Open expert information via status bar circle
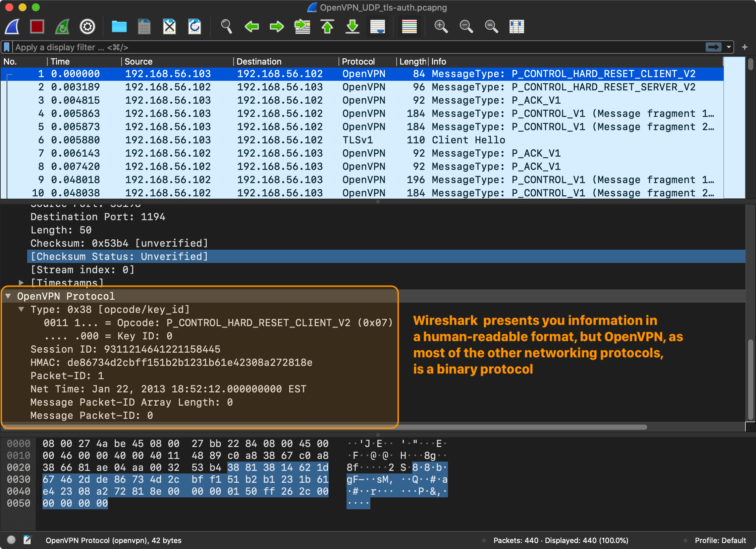 click(x=11, y=540)
